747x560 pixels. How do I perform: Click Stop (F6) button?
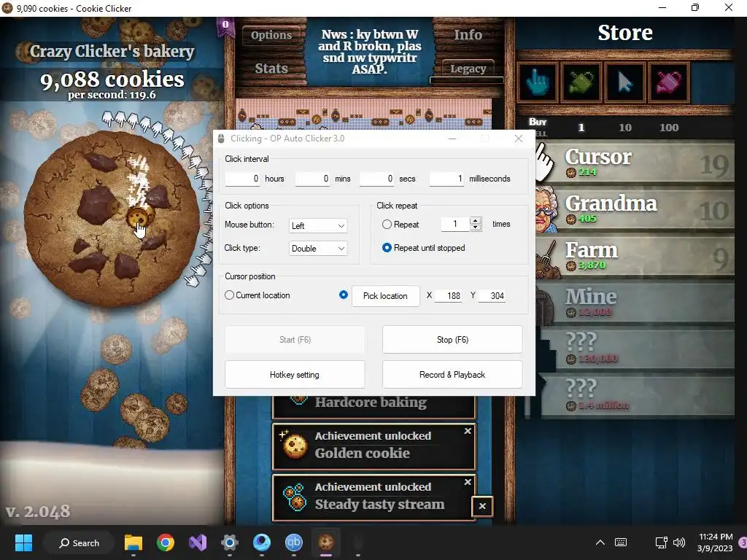click(x=452, y=340)
